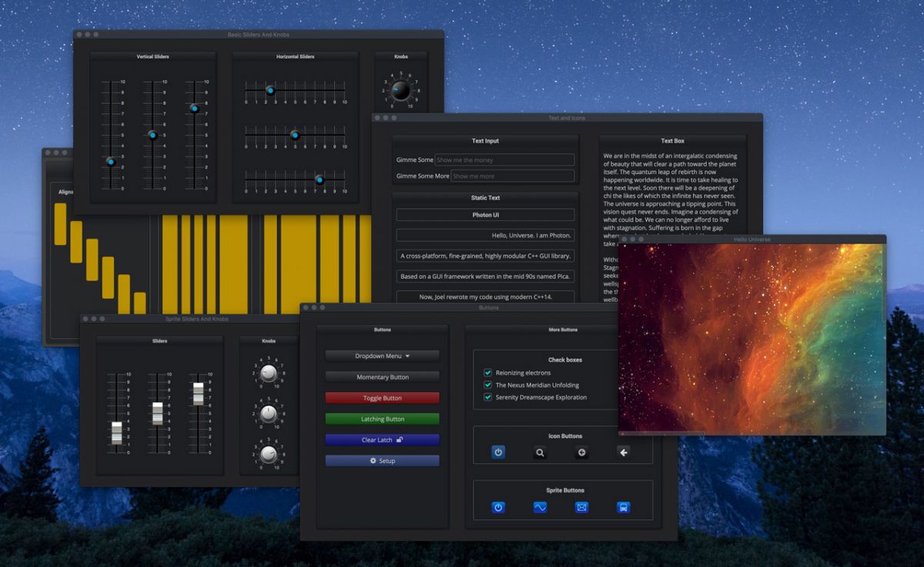Click the envelope mail sprite button
Image resolution: width=924 pixels, height=567 pixels.
click(581, 507)
